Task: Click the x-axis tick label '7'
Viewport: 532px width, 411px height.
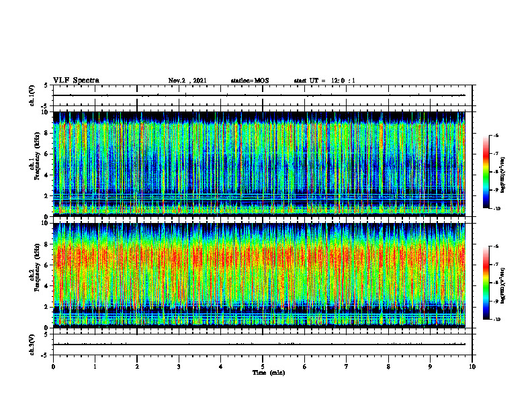Action: (347, 367)
